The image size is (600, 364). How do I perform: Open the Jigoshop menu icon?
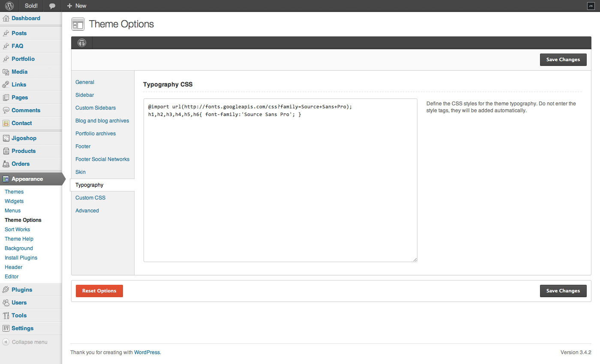tap(6, 138)
